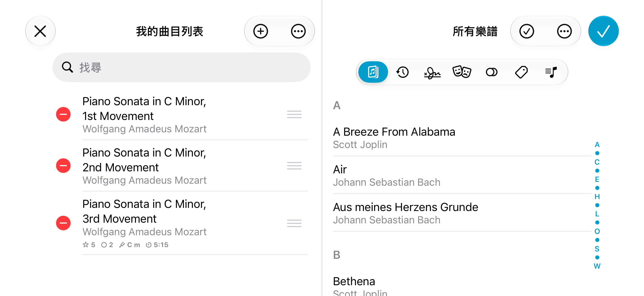Viewport: 644px width, 296px height.
Task: Open the overlapping circles collections tab
Action: pos(492,72)
